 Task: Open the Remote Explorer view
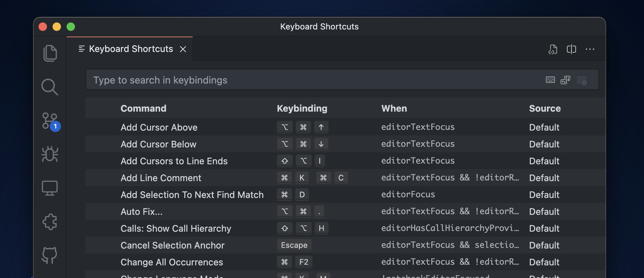click(x=50, y=188)
